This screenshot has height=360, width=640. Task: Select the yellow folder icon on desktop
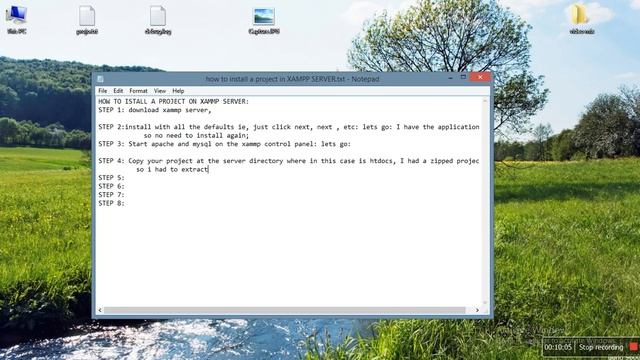point(581,19)
